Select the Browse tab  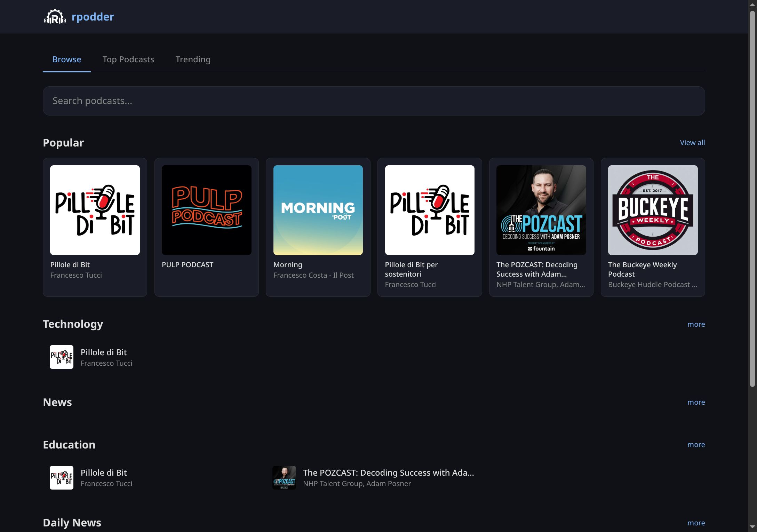(66, 59)
